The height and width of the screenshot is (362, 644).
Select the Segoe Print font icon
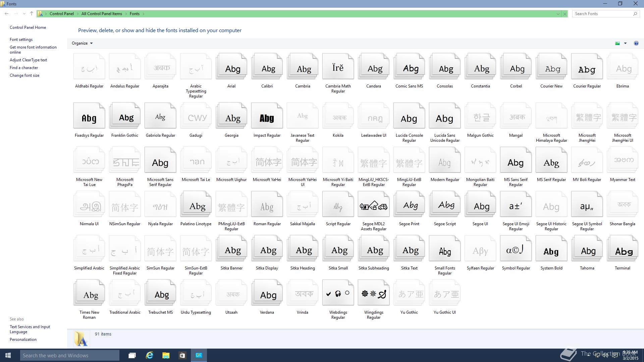point(409,204)
